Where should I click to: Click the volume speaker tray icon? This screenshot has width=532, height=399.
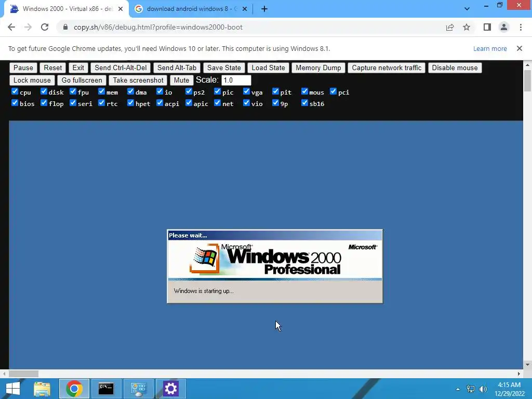pyautogui.click(x=483, y=389)
